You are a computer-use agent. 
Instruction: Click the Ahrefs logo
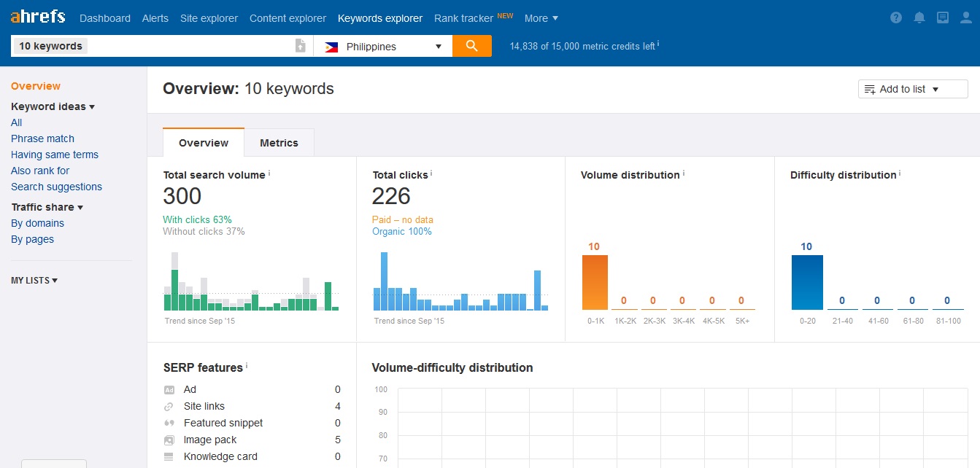tap(38, 17)
